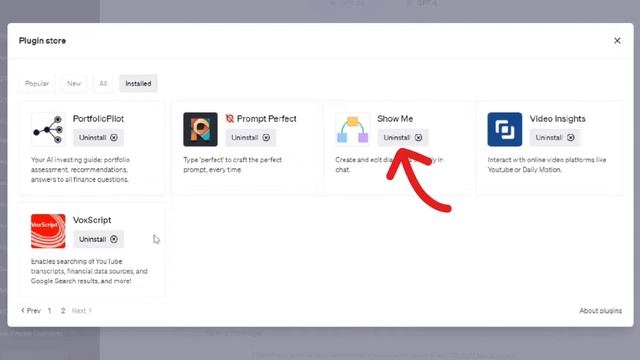Click the Prompt Perfect plugin logo

click(200, 129)
